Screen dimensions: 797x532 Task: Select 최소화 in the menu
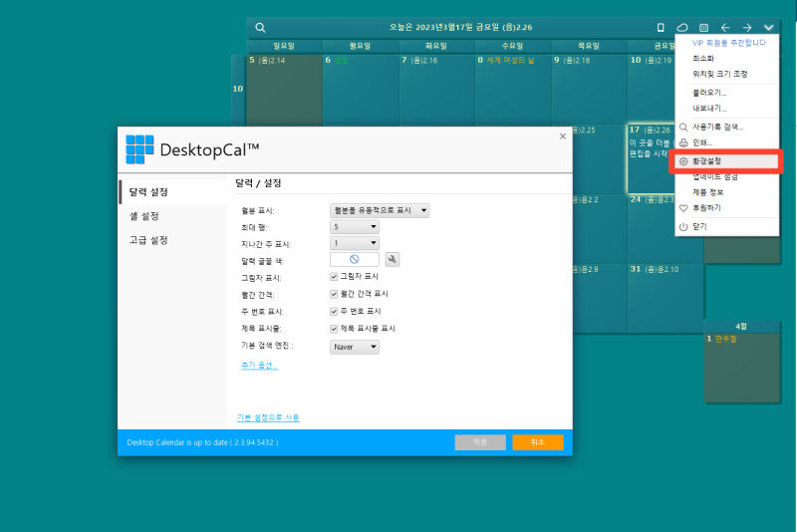point(727,59)
